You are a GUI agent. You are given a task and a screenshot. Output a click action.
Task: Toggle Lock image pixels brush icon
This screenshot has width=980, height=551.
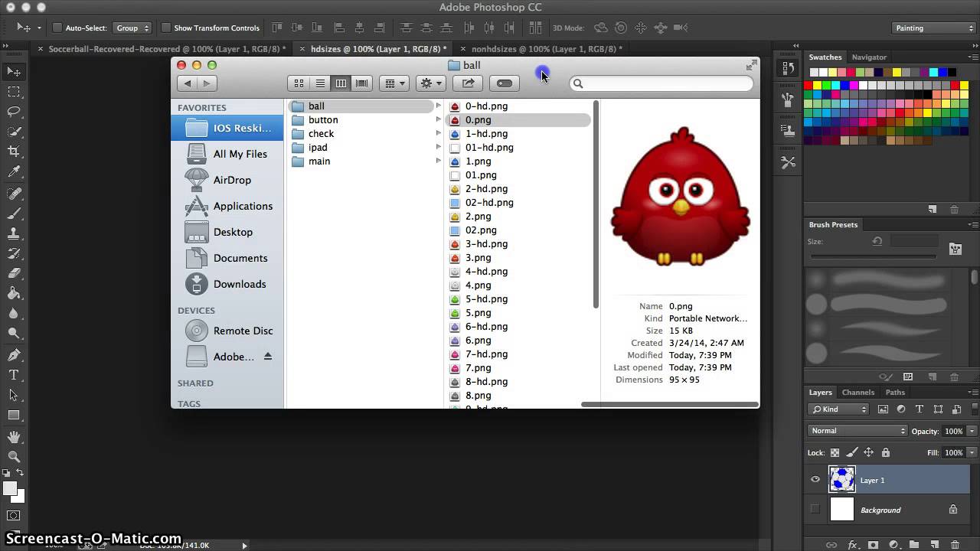click(x=851, y=452)
